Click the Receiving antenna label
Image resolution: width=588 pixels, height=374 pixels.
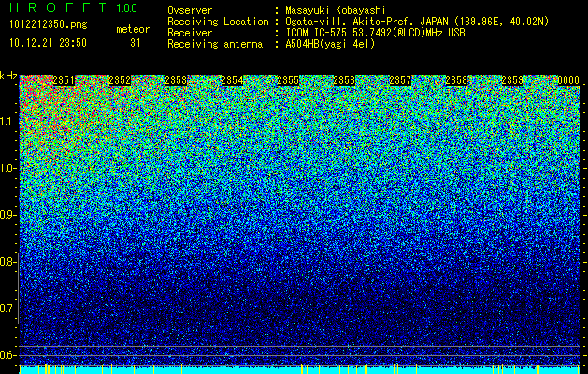215,44
